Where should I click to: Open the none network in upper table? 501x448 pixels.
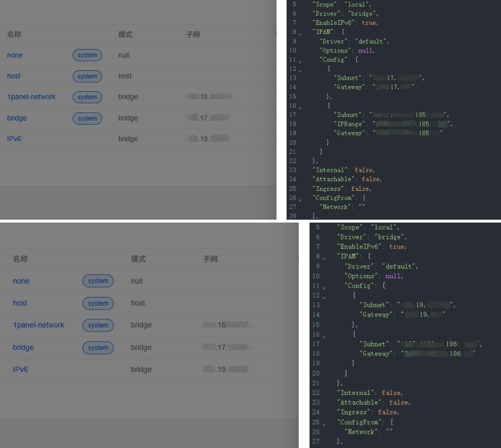(15, 55)
